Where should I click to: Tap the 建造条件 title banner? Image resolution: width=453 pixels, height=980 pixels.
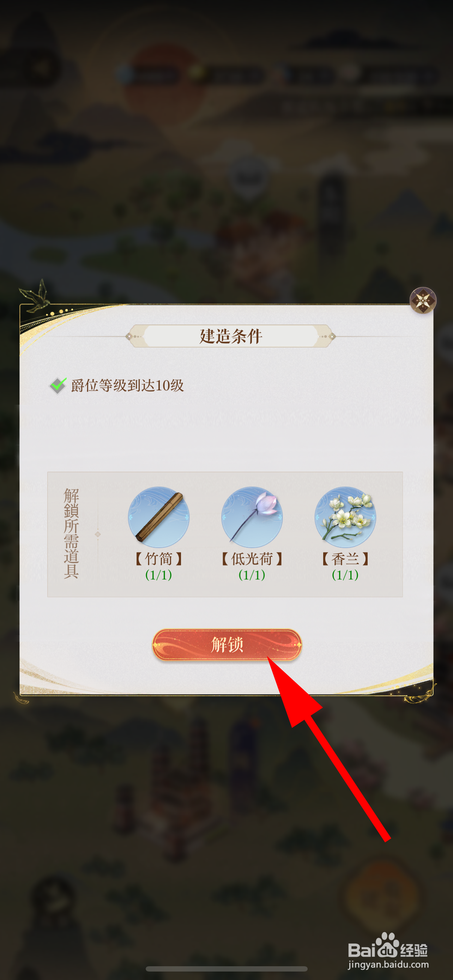(x=231, y=336)
